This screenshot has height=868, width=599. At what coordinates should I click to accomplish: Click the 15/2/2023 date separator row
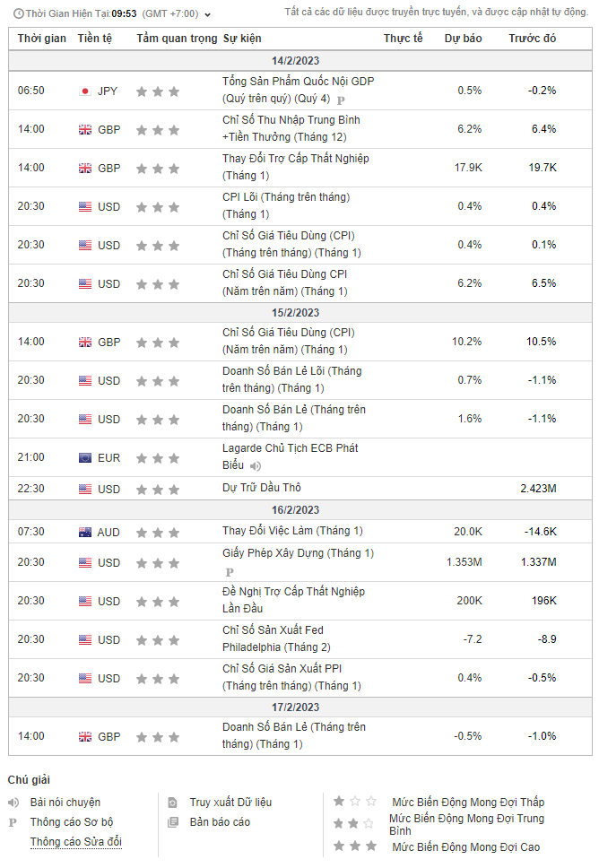coord(299,313)
